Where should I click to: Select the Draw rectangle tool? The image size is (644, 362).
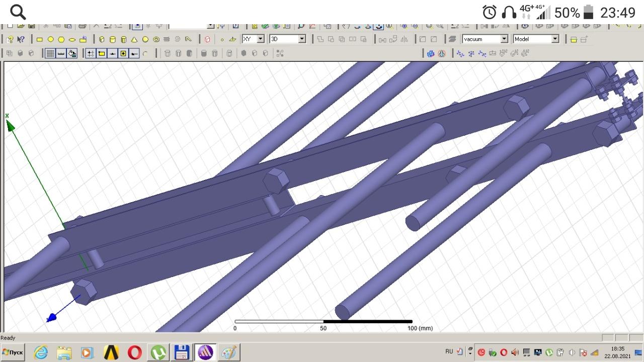coord(39,39)
